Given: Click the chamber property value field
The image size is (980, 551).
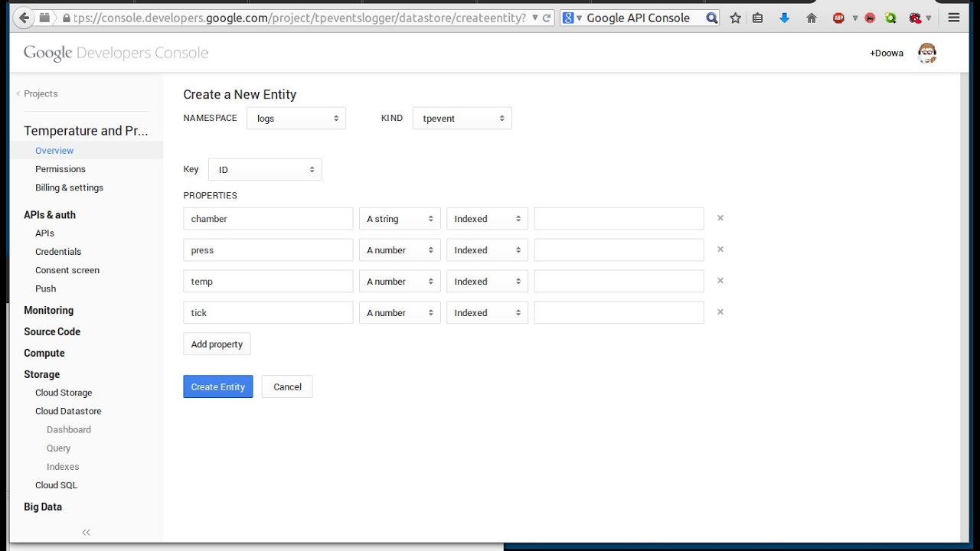Looking at the screenshot, I should coord(619,219).
